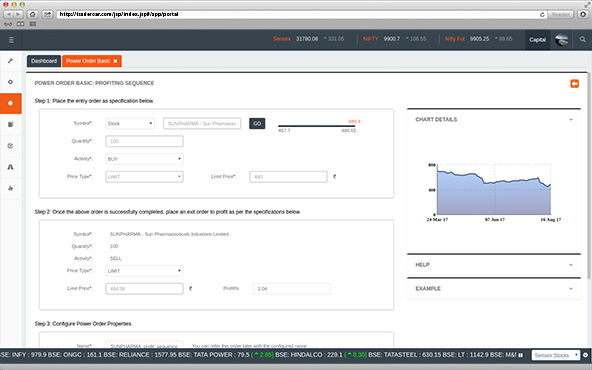The width and height of the screenshot is (592, 370).
Task: Open the BUY activity dropdown
Action: [144, 159]
